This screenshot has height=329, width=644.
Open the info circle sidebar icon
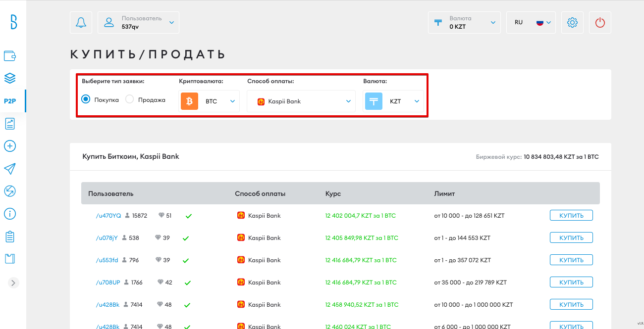pyautogui.click(x=10, y=214)
